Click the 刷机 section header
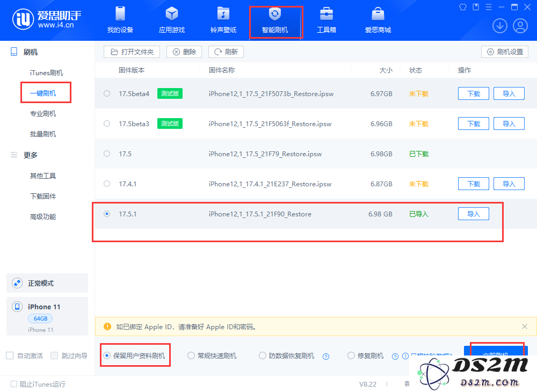This screenshot has width=537, height=392. 31,52
